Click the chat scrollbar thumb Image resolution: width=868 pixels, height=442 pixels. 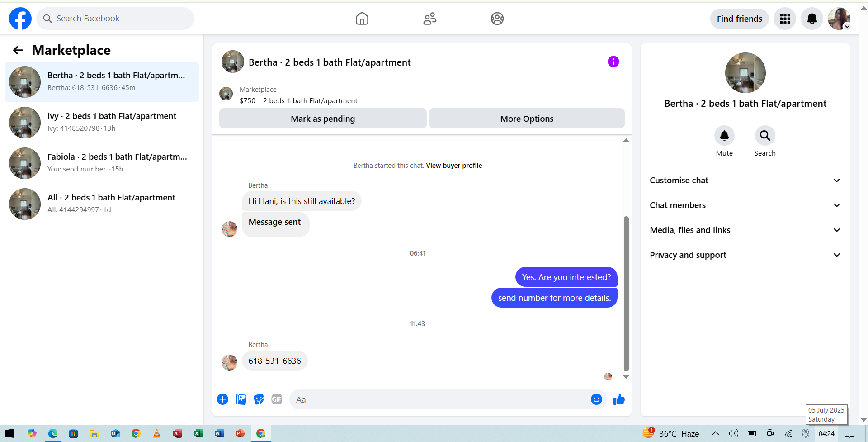point(626,294)
